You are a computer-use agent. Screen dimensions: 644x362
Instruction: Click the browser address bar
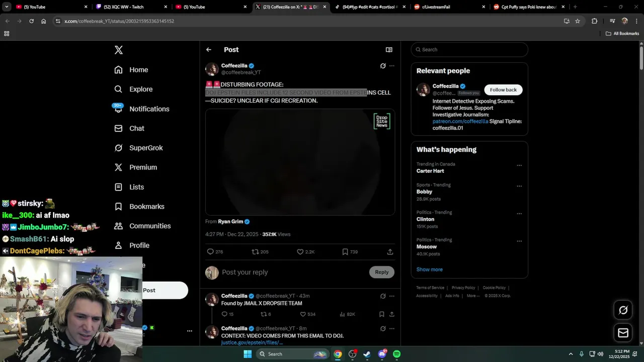[307, 21]
